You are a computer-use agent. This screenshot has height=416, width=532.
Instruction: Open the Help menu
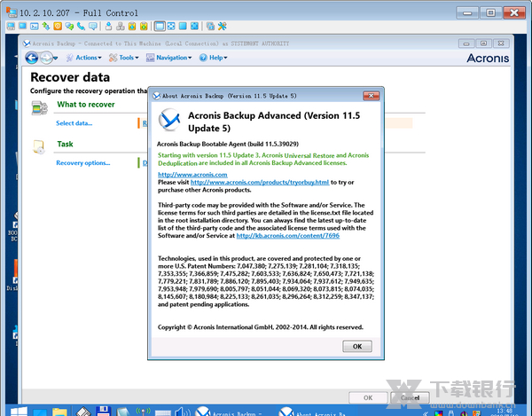(214, 58)
